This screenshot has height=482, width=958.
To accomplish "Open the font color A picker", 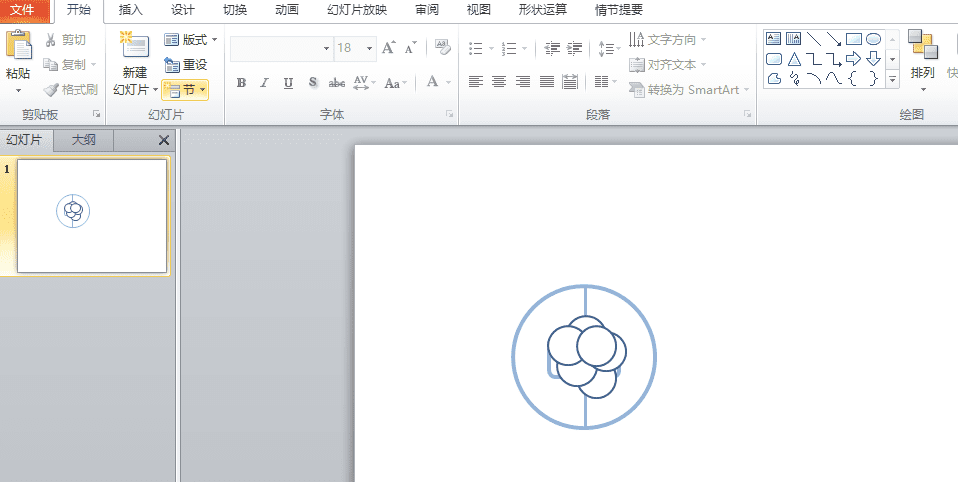I will click(x=437, y=82).
